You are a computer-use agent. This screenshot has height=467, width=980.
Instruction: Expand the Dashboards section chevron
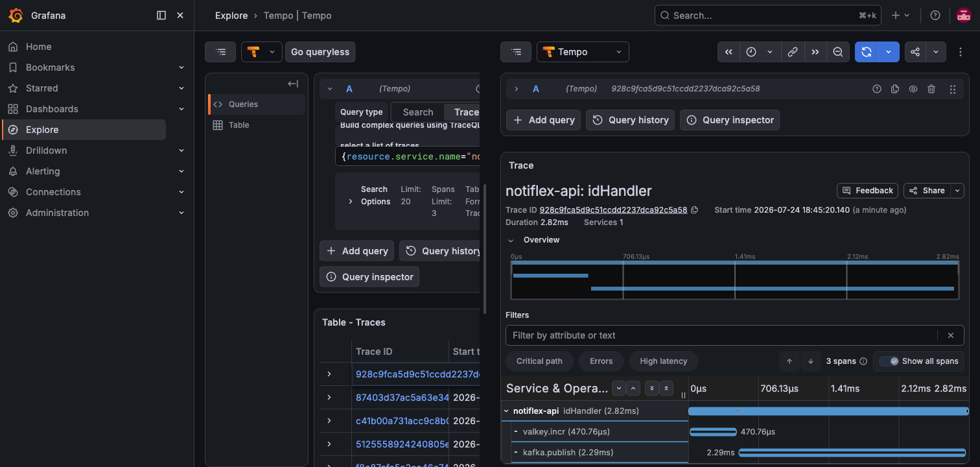(x=181, y=109)
